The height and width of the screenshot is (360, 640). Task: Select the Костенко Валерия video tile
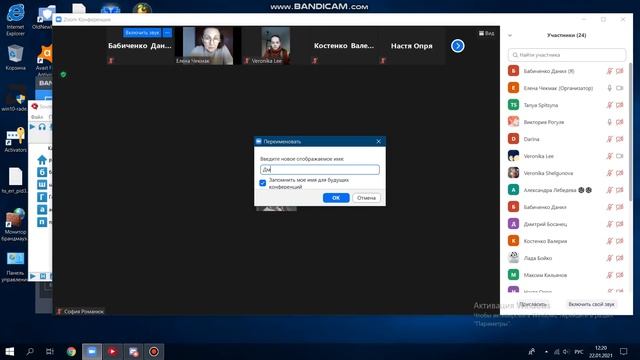point(344,46)
